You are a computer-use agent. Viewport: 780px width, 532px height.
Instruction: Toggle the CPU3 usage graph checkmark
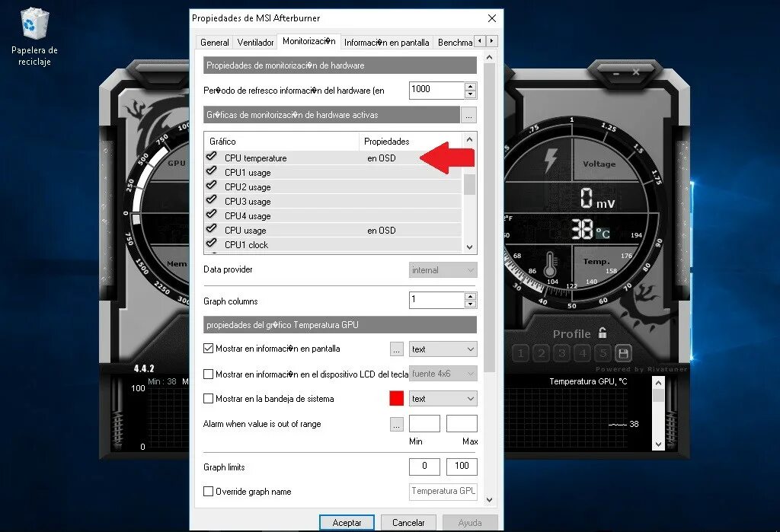tap(212, 200)
